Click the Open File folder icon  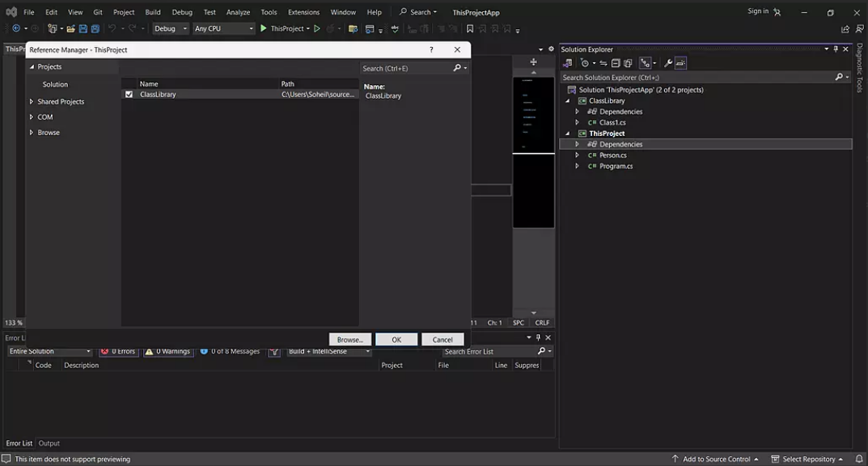point(71,28)
